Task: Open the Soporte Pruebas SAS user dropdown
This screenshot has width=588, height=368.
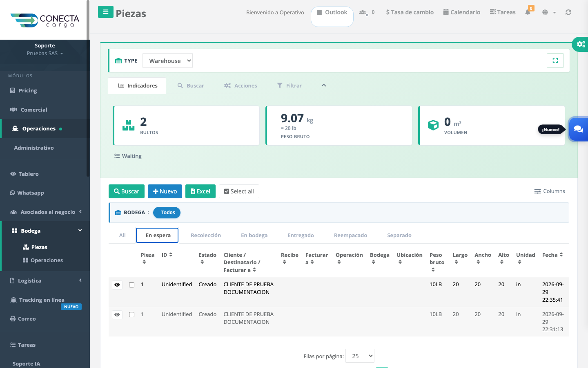Action: point(45,49)
